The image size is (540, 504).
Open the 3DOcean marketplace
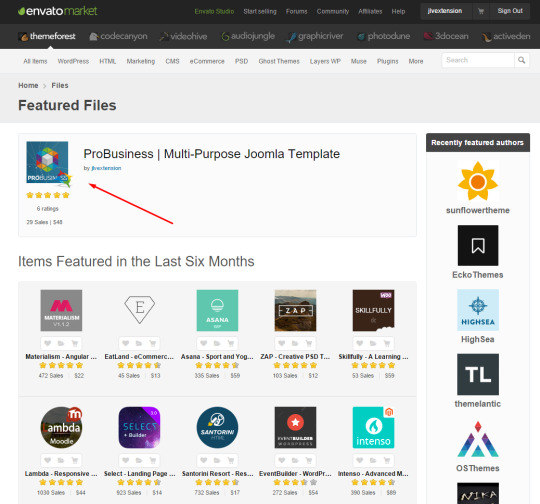pyautogui.click(x=446, y=36)
